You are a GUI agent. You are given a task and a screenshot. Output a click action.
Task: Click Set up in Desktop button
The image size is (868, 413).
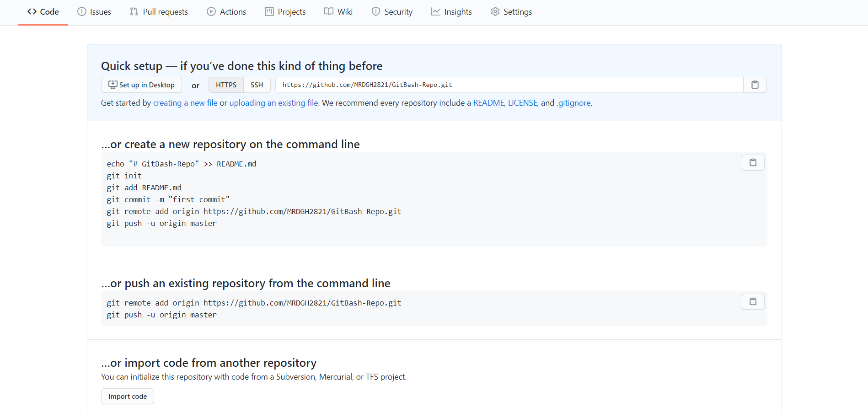(141, 85)
